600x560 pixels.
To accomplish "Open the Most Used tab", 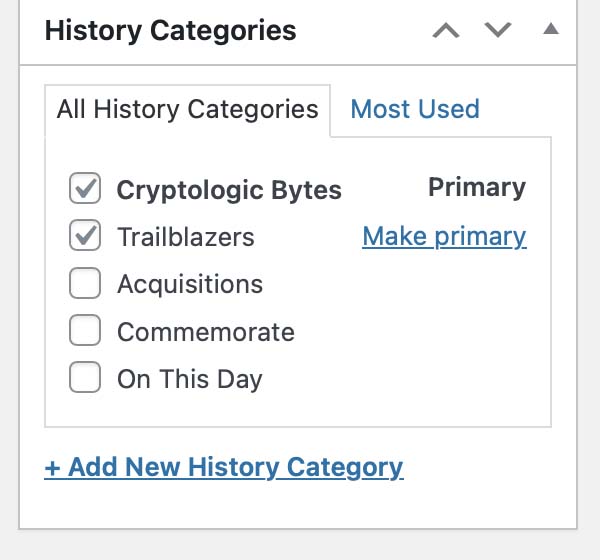I will click(415, 109).
